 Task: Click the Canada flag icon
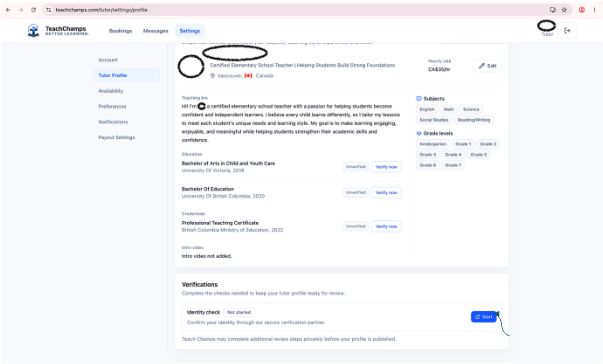pyautogui.click(x=248, y=76)
